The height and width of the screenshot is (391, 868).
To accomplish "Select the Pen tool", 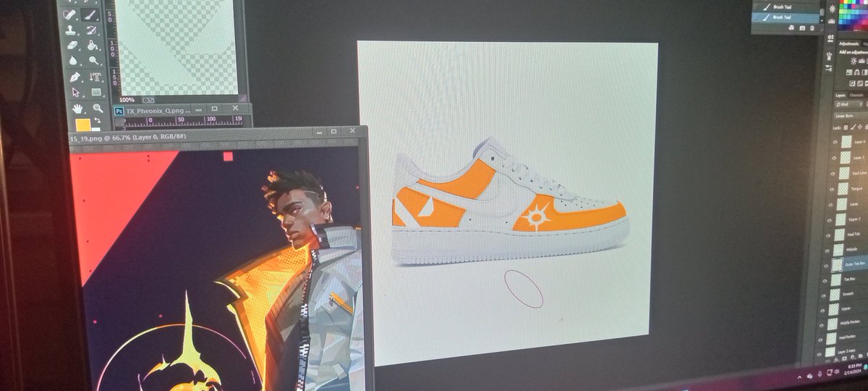I will tap(74, 77).
